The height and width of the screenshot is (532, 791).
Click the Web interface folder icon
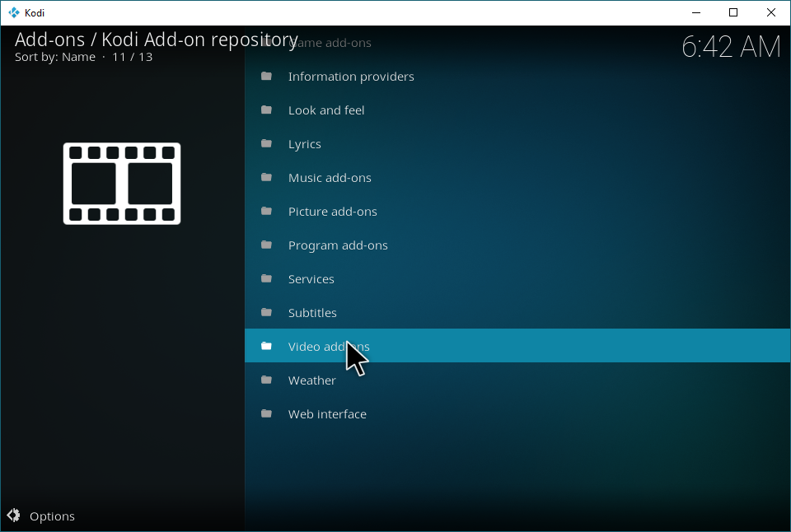click(266, 413)
